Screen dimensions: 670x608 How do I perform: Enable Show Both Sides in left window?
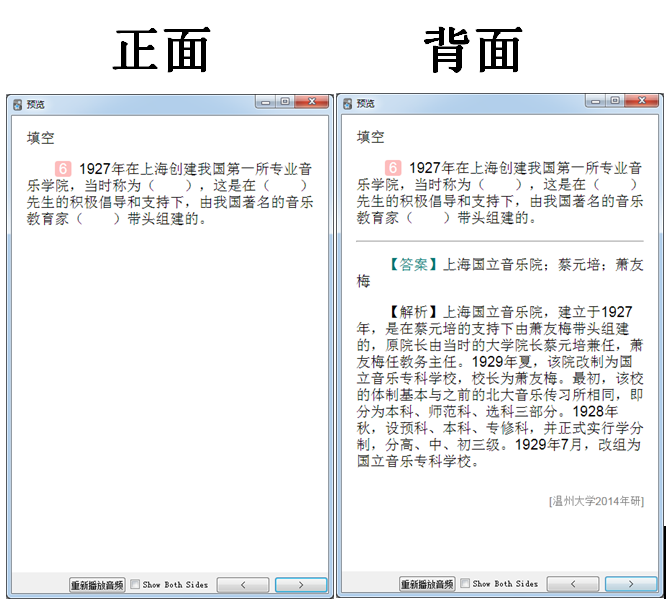[135, 584]
